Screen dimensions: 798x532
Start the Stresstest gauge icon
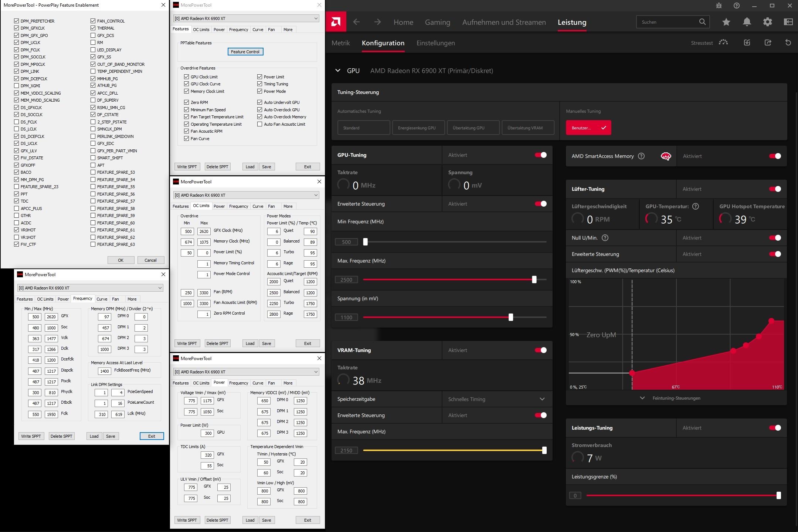point(723,43)
